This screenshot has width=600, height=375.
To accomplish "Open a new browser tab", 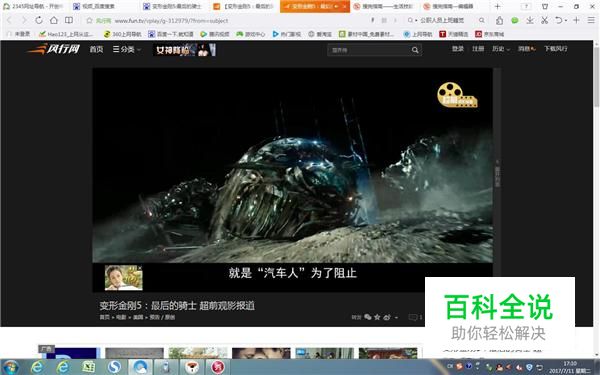I will click(497, 7).
